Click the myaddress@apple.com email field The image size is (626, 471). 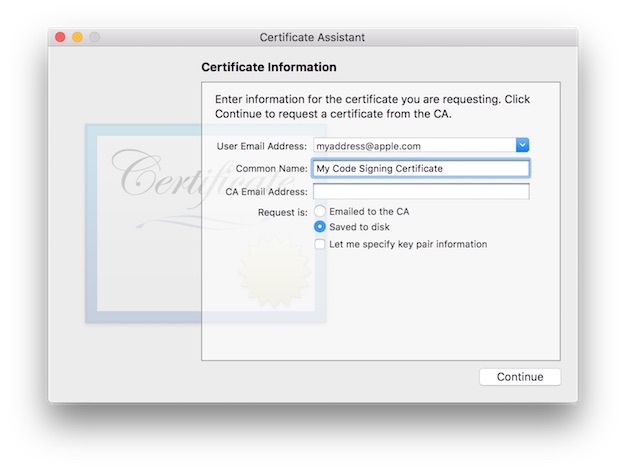tap(413, 146)
